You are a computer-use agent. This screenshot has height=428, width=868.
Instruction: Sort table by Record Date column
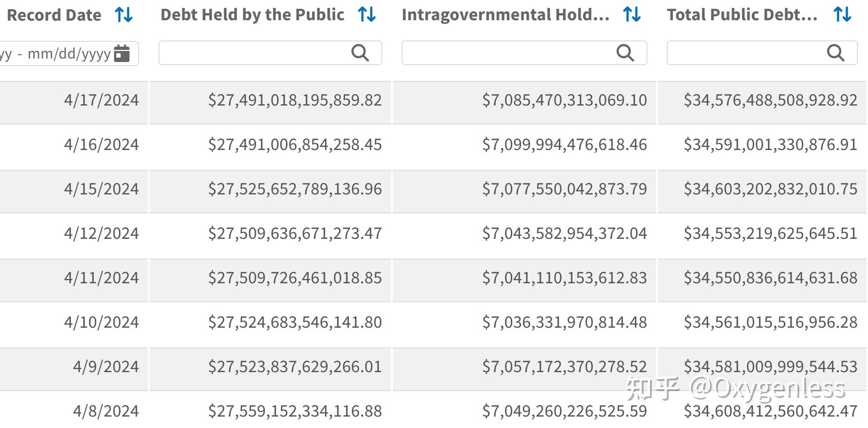124,15
